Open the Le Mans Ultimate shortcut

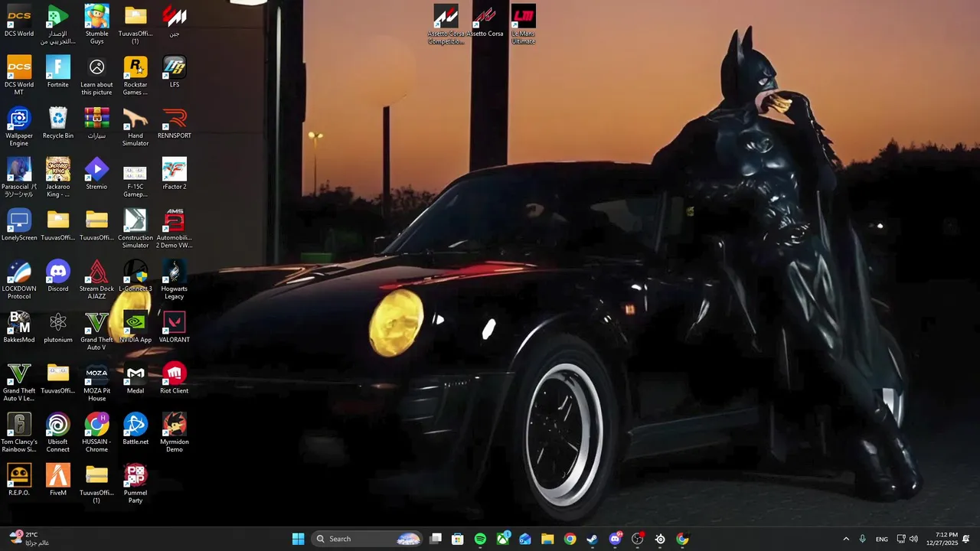[x=524, y=24]
